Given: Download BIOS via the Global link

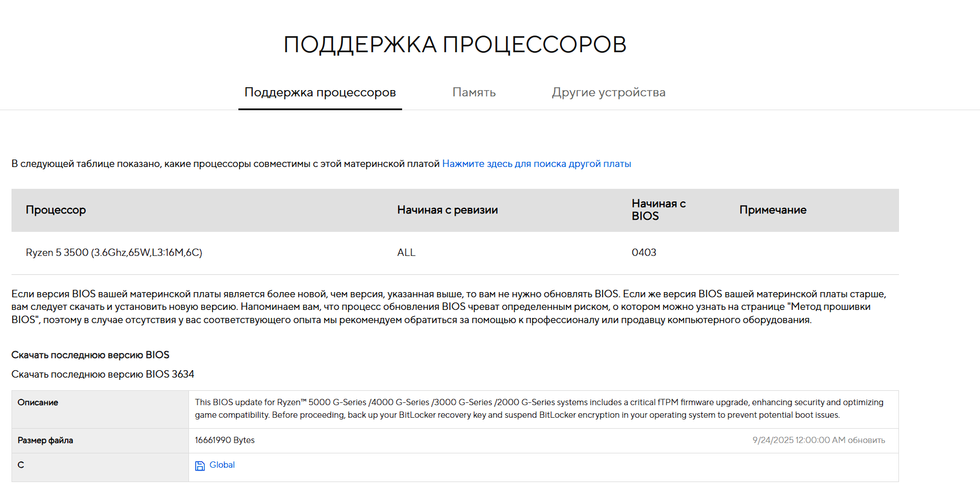Looking at the screenshot, I should click(x=222, y=465).
